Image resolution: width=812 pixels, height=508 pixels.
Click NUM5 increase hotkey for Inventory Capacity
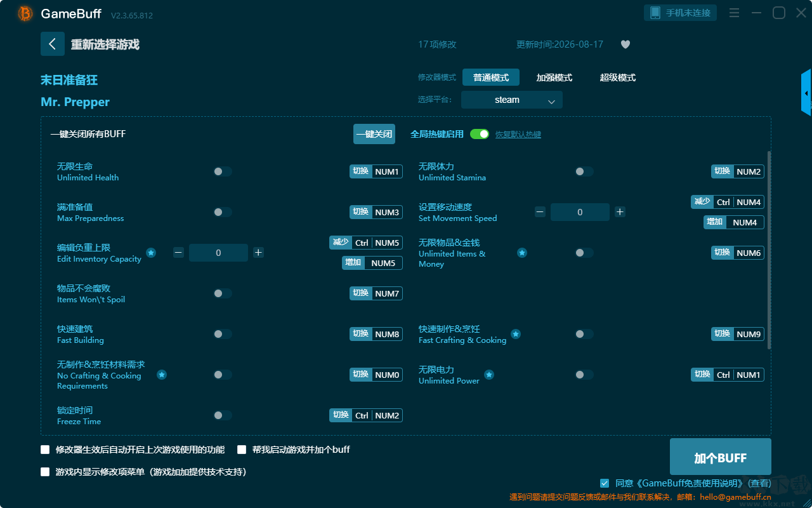tap(372, 263)
